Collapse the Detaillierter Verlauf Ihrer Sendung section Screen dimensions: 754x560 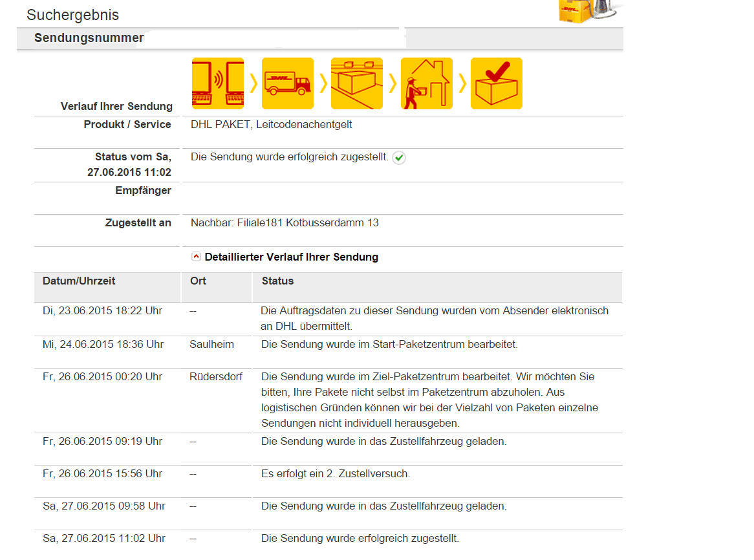[196, 257]
